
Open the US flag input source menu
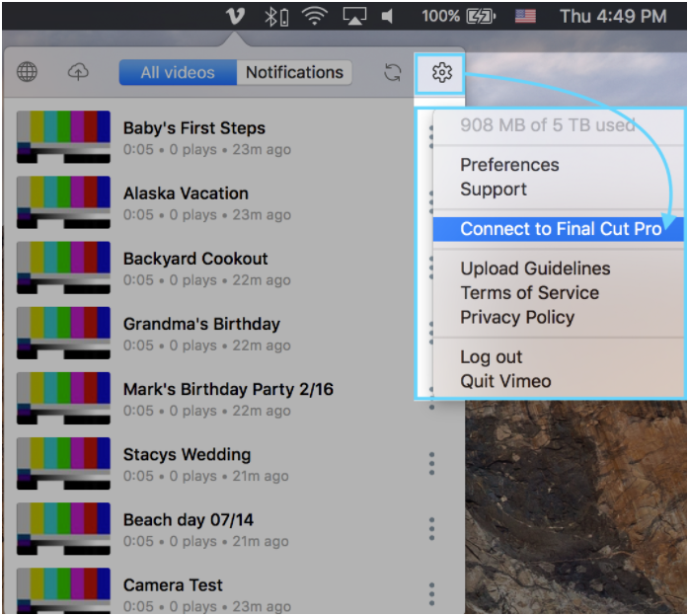click(x=525, y=17)
